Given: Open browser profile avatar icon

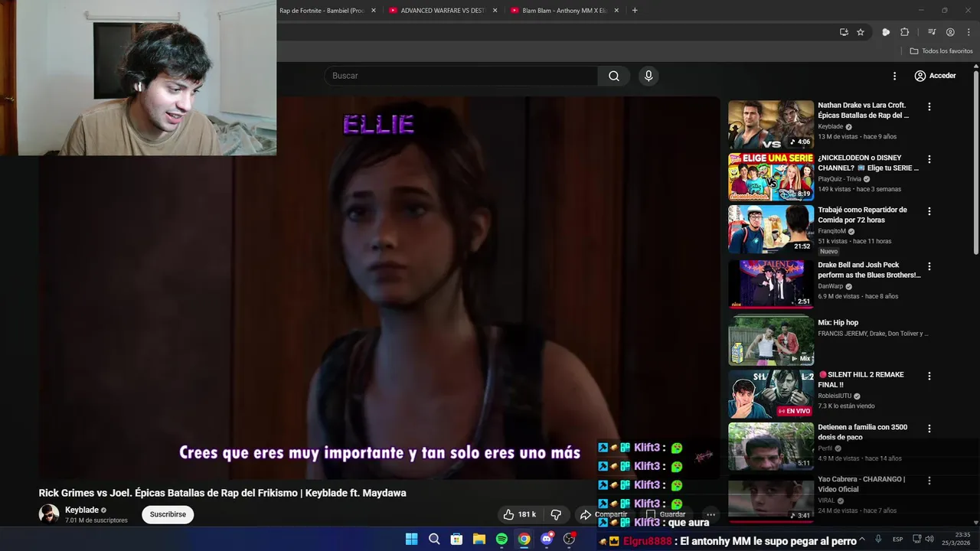Looking at the screenshot, I should [950, 32].
